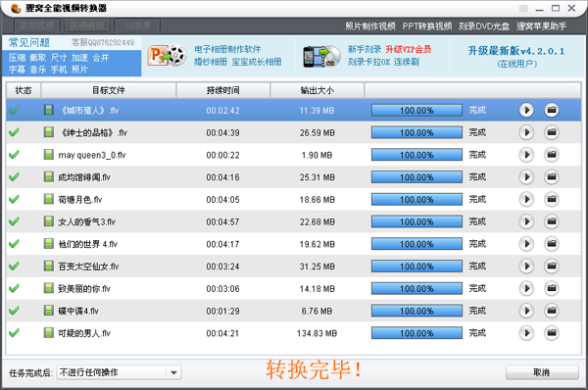
Task: Open 刻录卡拉OK link
Action: tap(369, 62)
